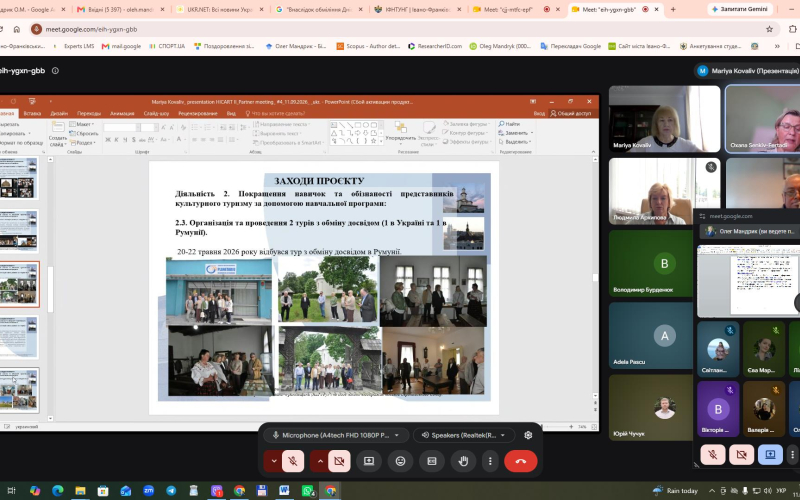Open the Вставка ribbon tab in PowerPoint
Image resolution: width=800 pixels, height=500 pixels.
click(x=32, y=113)
